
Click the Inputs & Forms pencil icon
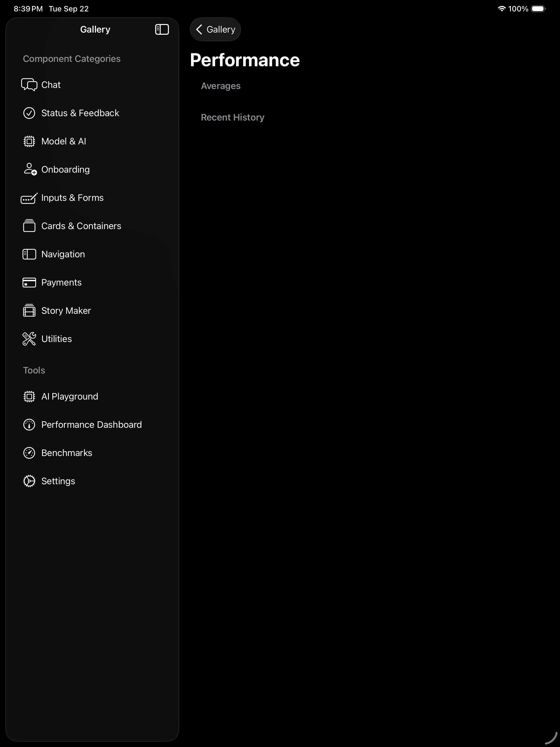click(29, 198)
